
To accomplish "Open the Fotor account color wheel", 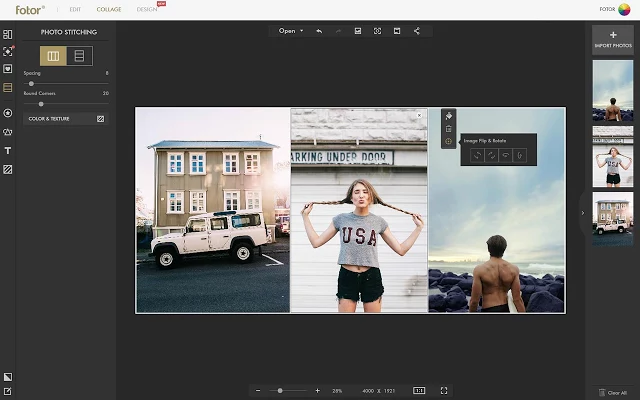I will pyautogui.click(x=624, y=9).
